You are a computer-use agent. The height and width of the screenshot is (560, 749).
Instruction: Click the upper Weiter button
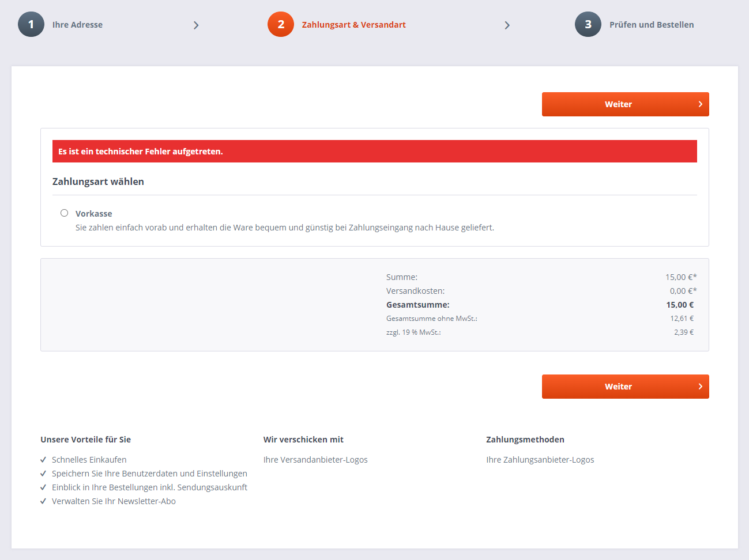click(625, 104)
